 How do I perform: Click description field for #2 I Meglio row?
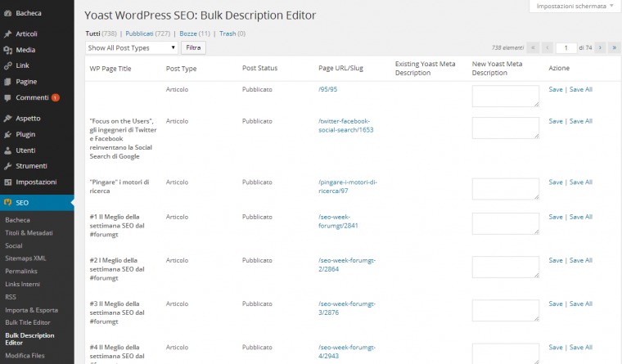point(506,267)
